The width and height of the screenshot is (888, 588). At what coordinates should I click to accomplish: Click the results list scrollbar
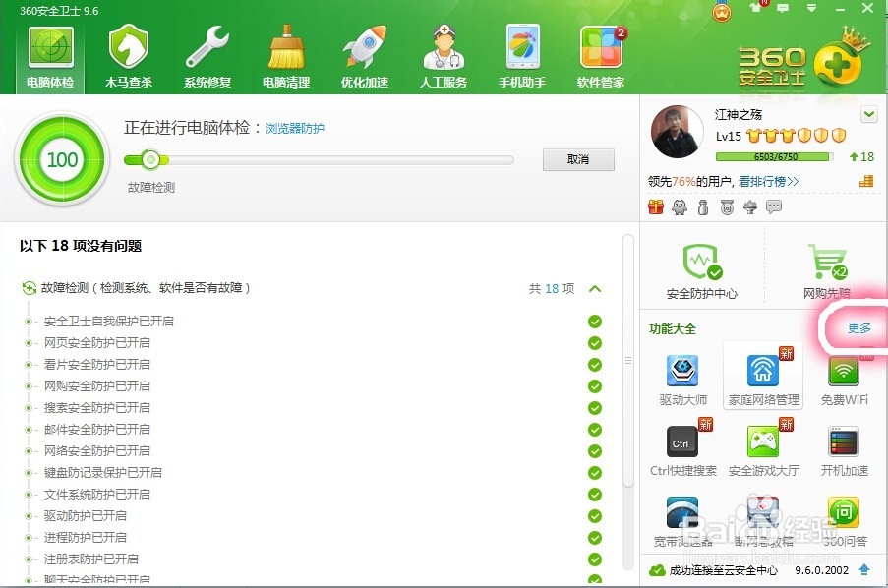tap(627, 360)
